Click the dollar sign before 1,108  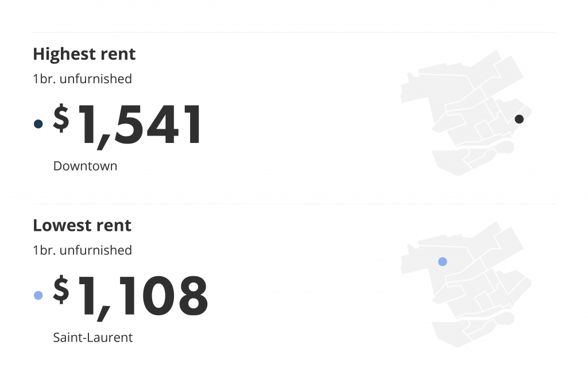61,289
